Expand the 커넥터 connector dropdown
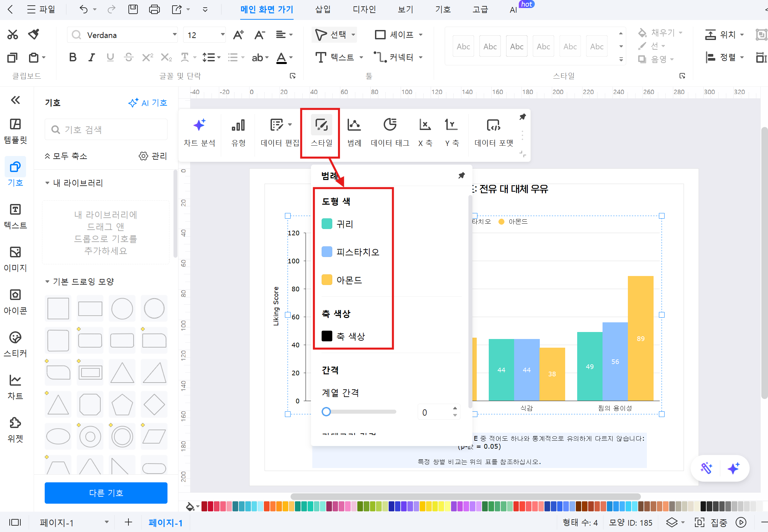The width and height of the screenshot is (768, 532). (421, 57)
